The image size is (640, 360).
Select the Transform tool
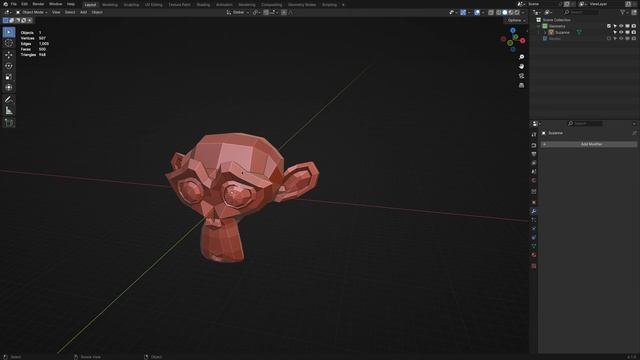[x=9, y=87]
